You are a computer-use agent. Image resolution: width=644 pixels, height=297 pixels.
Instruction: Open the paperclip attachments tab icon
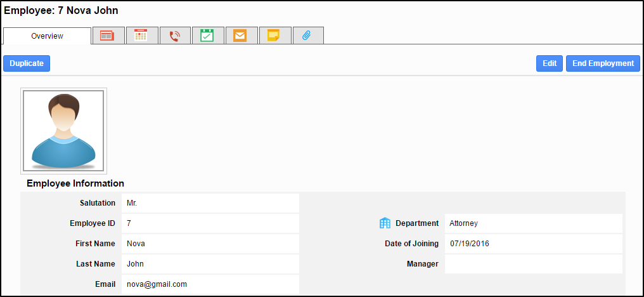click(x=307, y=36)
